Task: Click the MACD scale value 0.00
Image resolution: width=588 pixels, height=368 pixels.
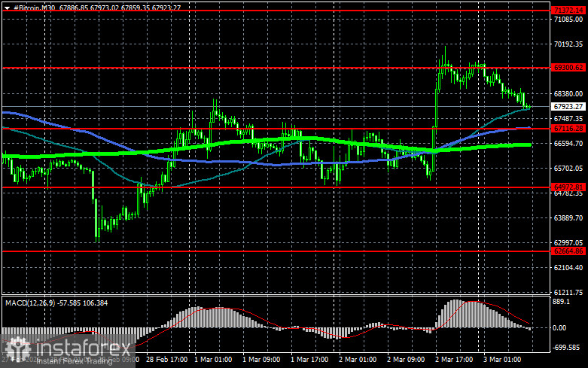Action: coord(559,328)
